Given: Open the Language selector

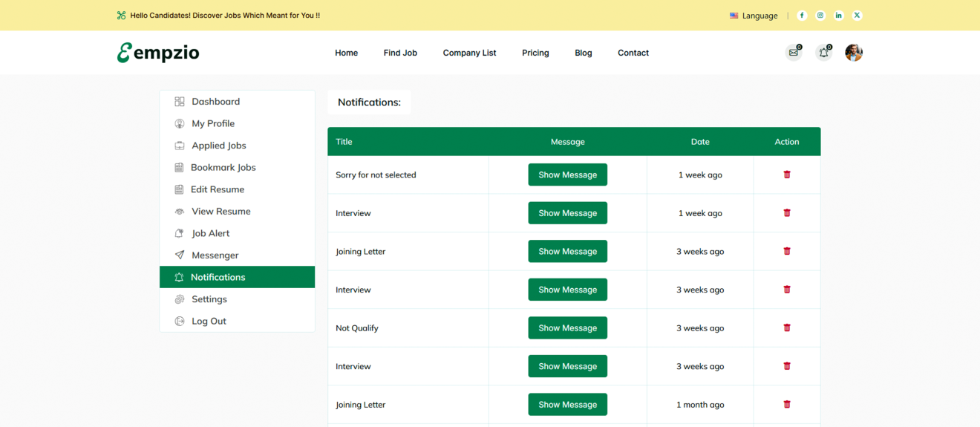Looking at the screenshot, I should point(754,16).
